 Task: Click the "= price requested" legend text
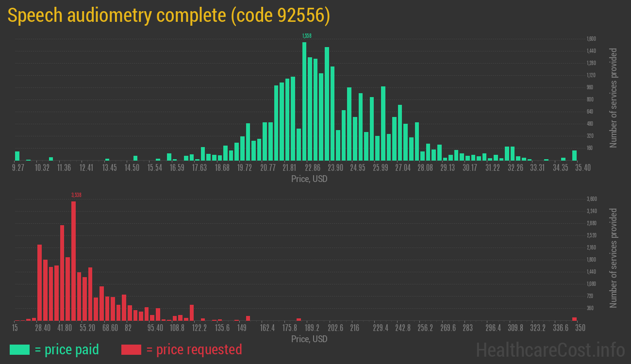[194, 349]
